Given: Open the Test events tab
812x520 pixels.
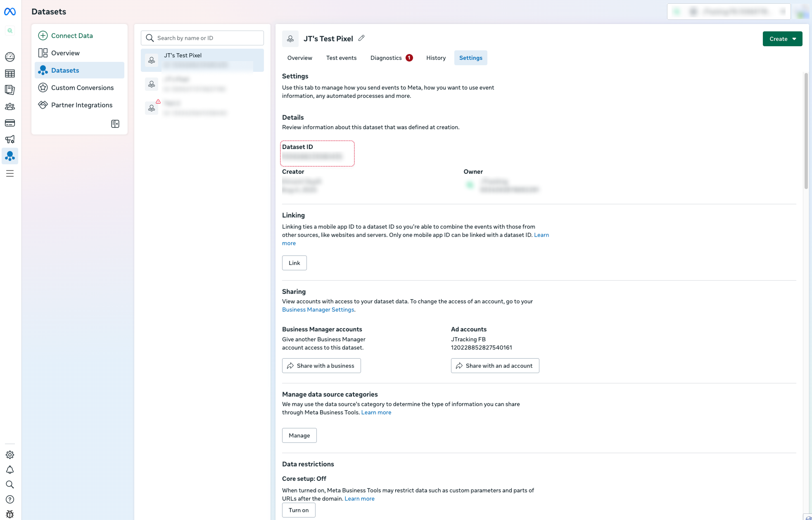Looking at the screenshot, I should pos(341,58).
